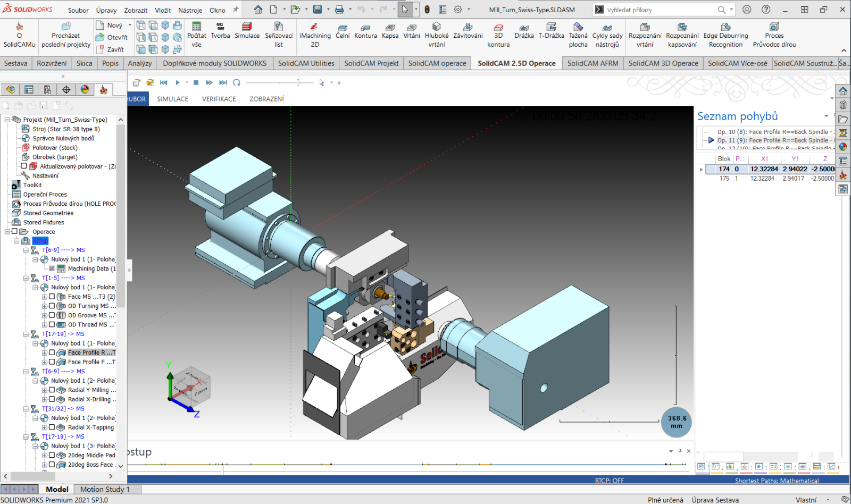The height and width of the screenshot is (504, 851).
Task: Switch to the SolidCAM manager panel tab
Action: coord(103,89)
